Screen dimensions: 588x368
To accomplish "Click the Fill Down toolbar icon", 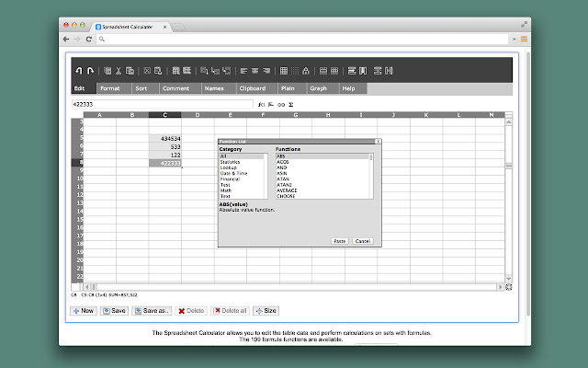I will pyautogui.click(x=175, y=71).
